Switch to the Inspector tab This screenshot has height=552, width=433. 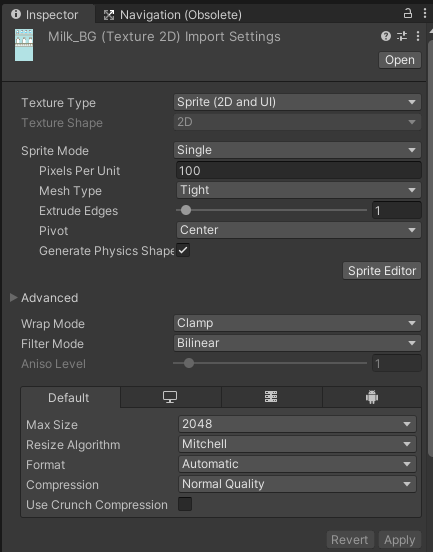pyautogui.click(x=49, y=14)
